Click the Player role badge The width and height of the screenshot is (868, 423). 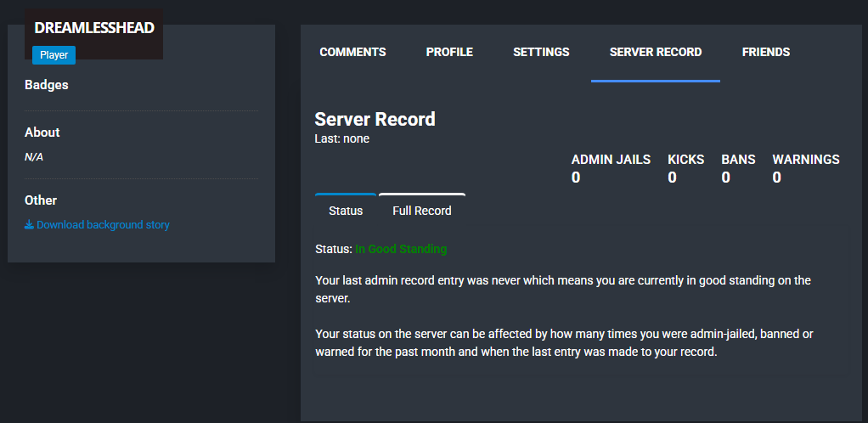(54, 55)
